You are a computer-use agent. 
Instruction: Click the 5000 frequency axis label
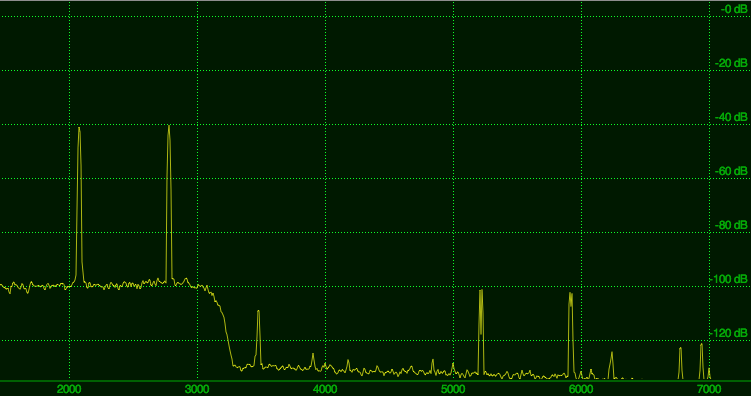[453, 388]
